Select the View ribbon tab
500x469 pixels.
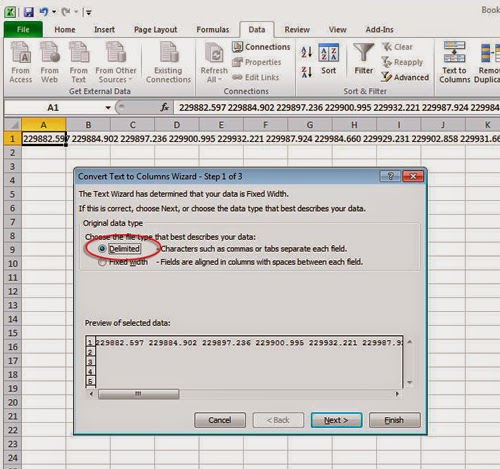point(337,30)
